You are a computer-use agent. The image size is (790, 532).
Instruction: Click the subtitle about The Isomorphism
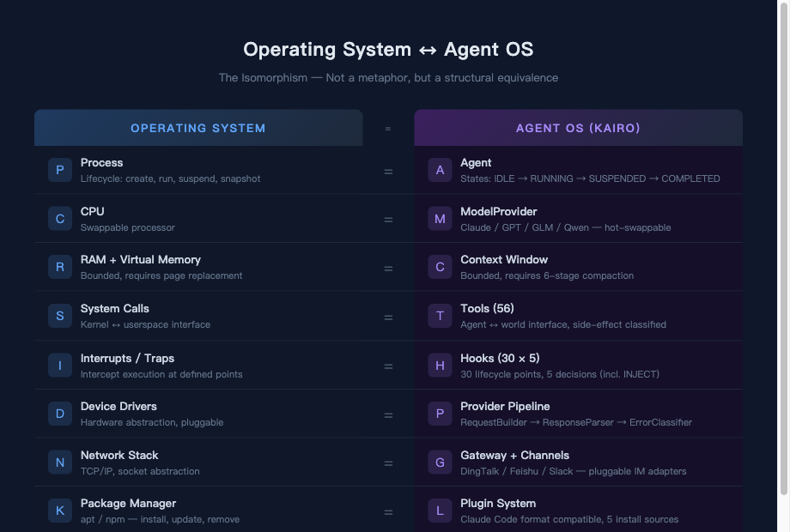pos(388,77)
